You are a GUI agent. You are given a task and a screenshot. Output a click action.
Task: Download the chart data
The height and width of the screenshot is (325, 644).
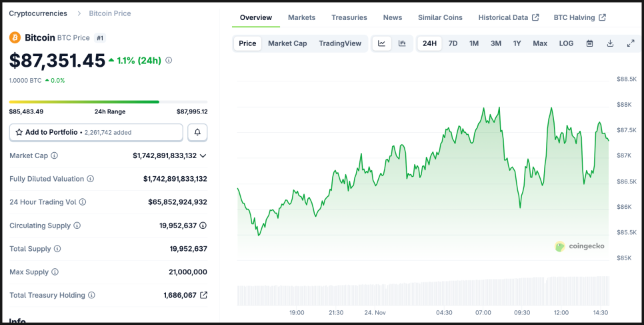pos(610,43)
